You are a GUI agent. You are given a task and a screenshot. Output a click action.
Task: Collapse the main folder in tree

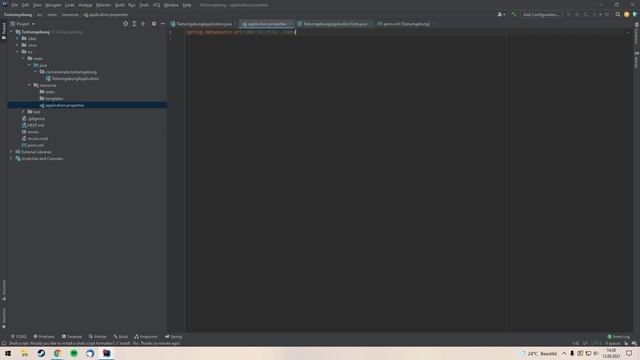coord(24,58)
